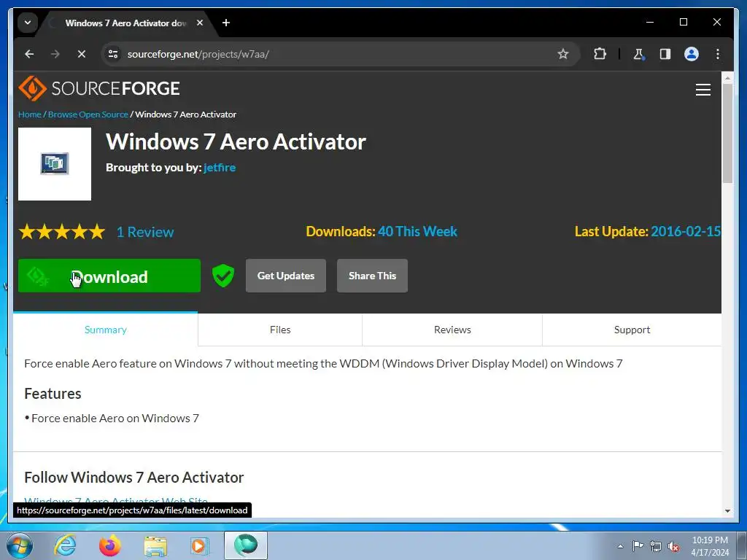Click the address bar URL field
This screenshot has width=747, height=560.
[x=338, y=54]
